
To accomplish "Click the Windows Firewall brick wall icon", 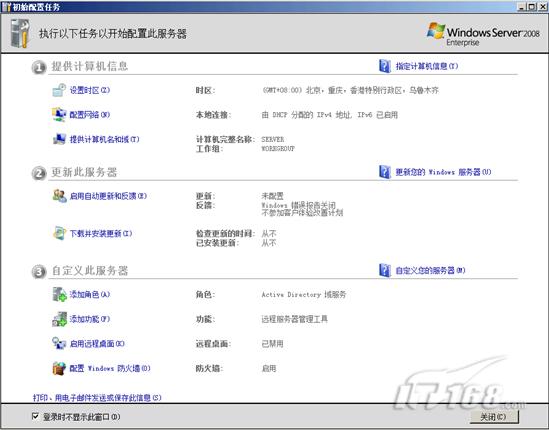I will pos(59,368).
